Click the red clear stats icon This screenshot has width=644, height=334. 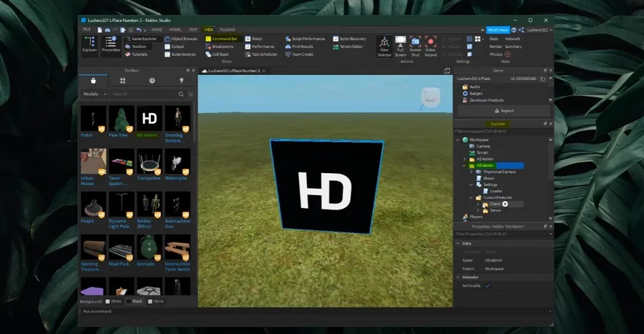[507, 54]
